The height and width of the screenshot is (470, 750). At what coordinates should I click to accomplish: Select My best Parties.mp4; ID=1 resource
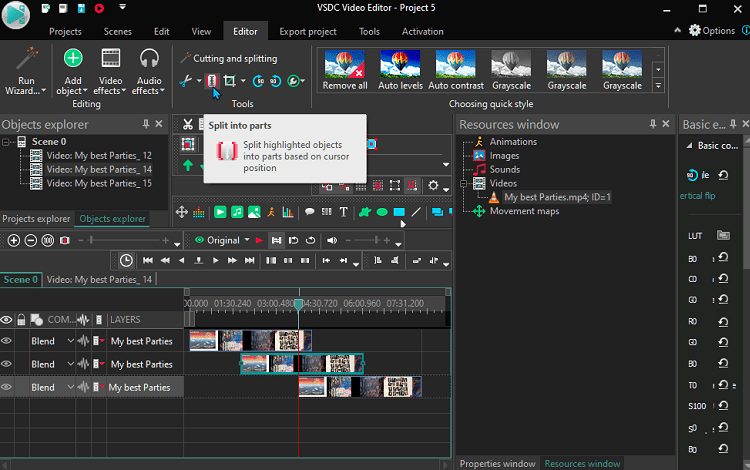tap(557, 197)
